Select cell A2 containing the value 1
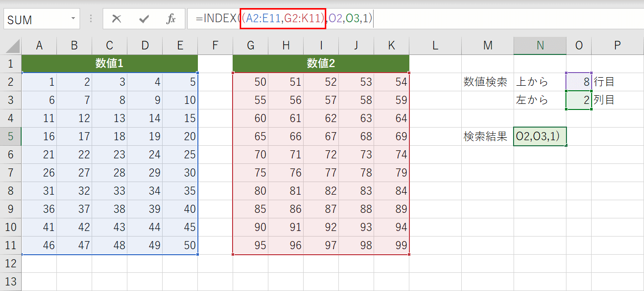The image size is (644, 291). coord(39,82)
